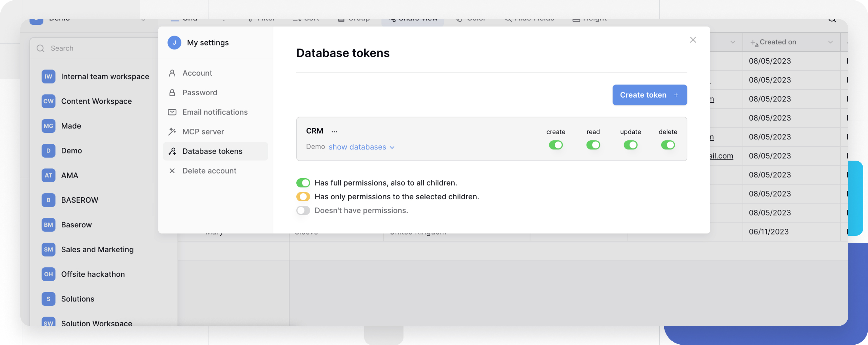Image resolution: width=868 pixels, height=345 pixels.
Task: Click the user avatar J icon
Action: click(174, 43)
